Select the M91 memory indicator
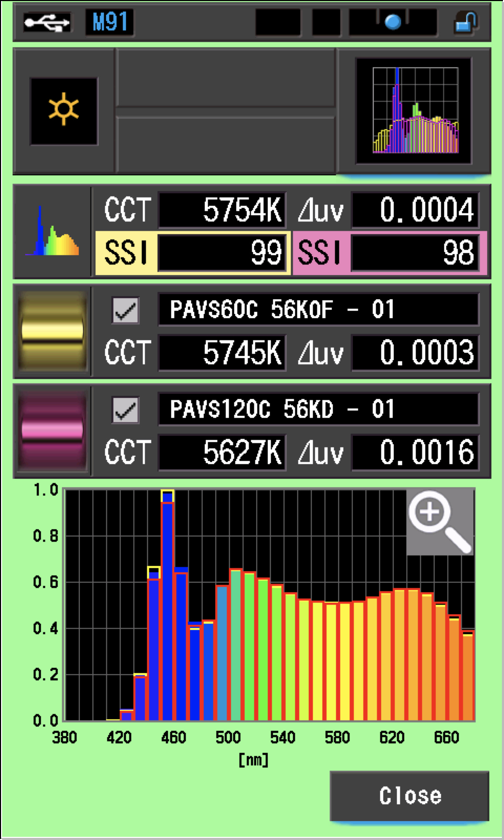This screenshot has width=504, height=840. pos(110,23)
